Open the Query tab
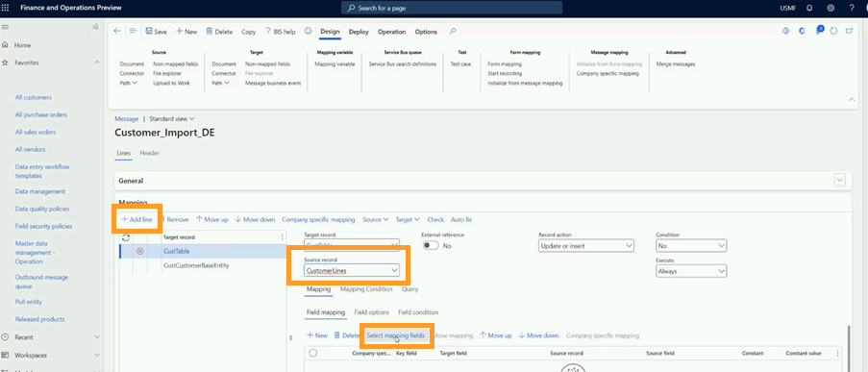Image resolution: width=868 pixels, height=372 pixels. coord(410,289)
